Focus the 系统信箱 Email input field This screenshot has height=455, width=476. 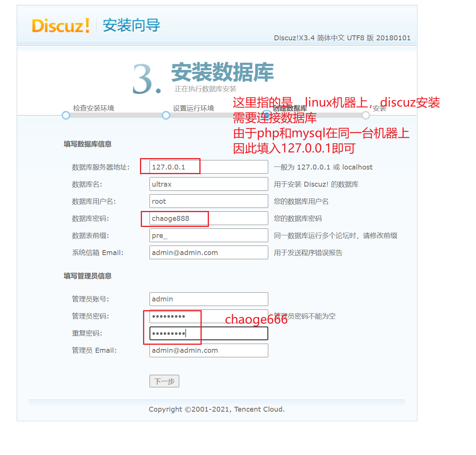(x=209, y=252)
